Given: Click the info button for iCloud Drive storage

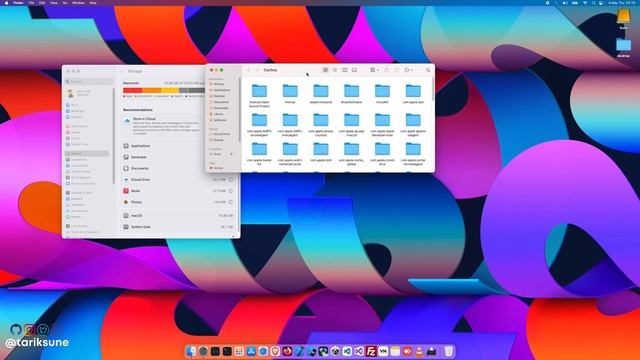Looking at the screenshot, I should 231,180.
